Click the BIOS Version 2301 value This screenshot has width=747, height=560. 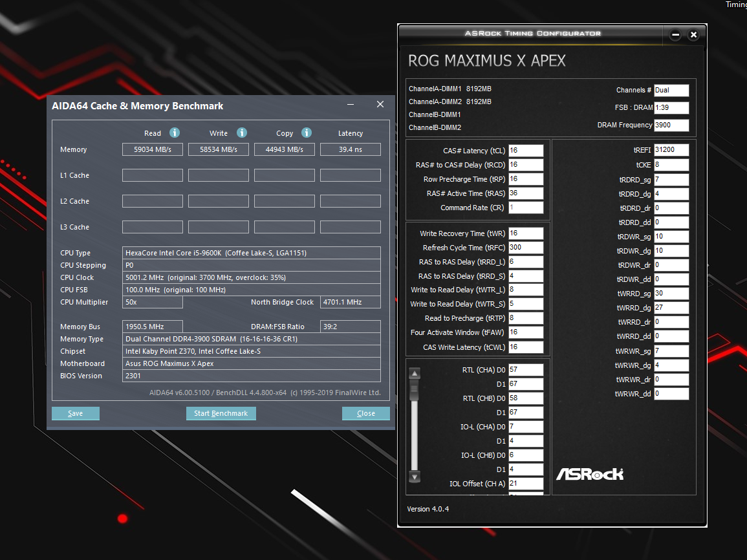(252, 376)
